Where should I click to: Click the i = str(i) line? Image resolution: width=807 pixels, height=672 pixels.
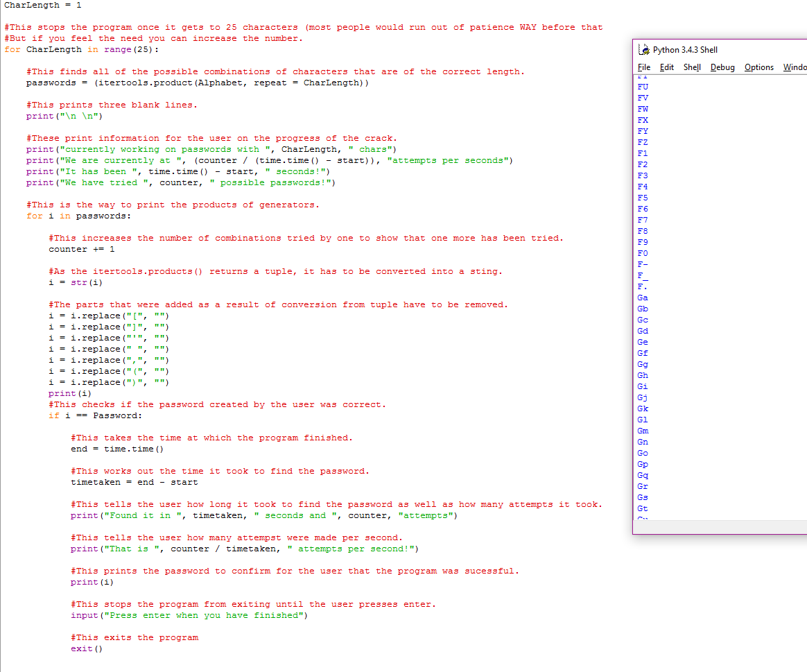click(x=76, y=282)
